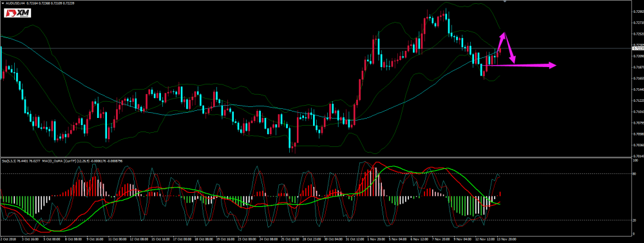This screenshot has width=644, height=243.
Task: Click the '2 Oct 2018' date label
Action: pos(8,239)
